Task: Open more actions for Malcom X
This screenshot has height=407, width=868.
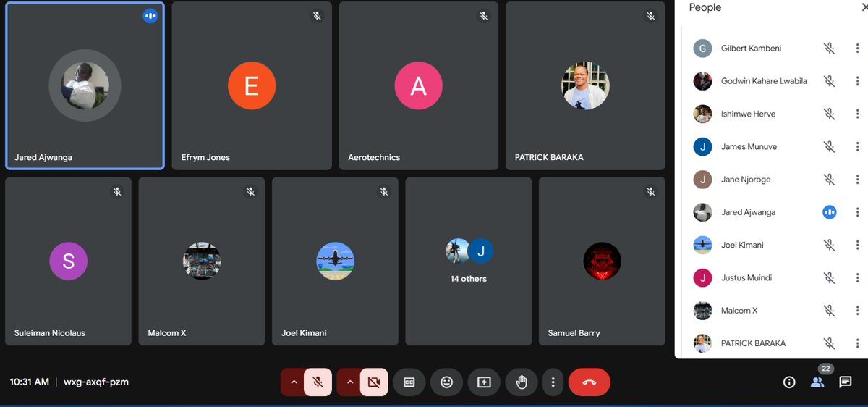Action: click(857, 311)
